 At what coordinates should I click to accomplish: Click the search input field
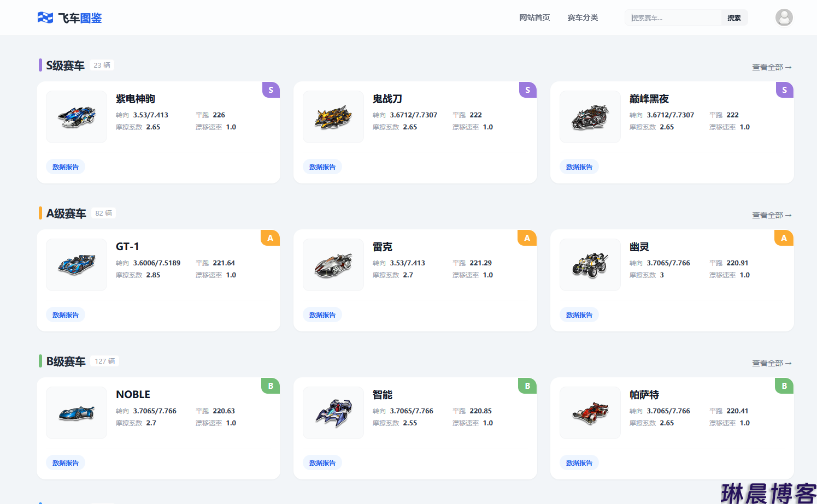click(672, 17)
